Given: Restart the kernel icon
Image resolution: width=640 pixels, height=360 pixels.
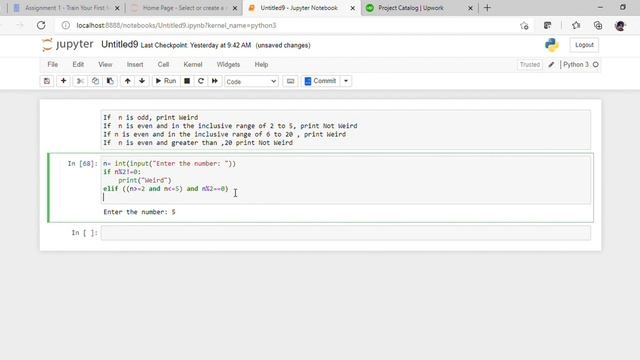Looking at the screenshot, I should point(200,81).
